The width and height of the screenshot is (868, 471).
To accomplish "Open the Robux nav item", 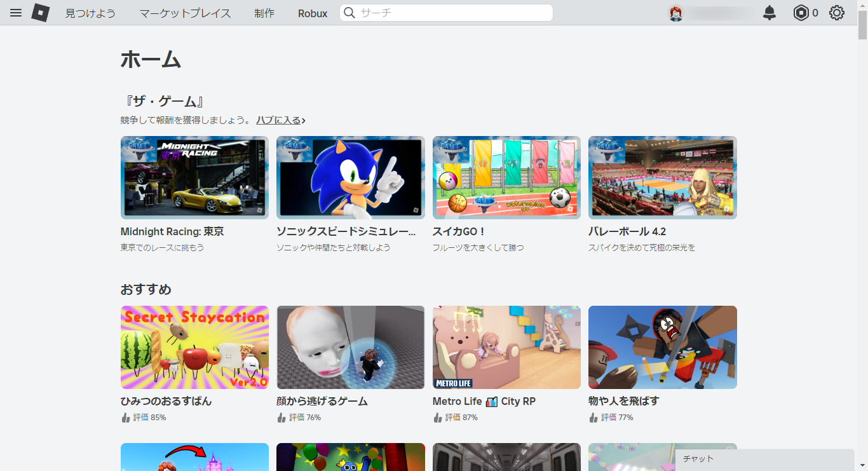I will point(313,13).
